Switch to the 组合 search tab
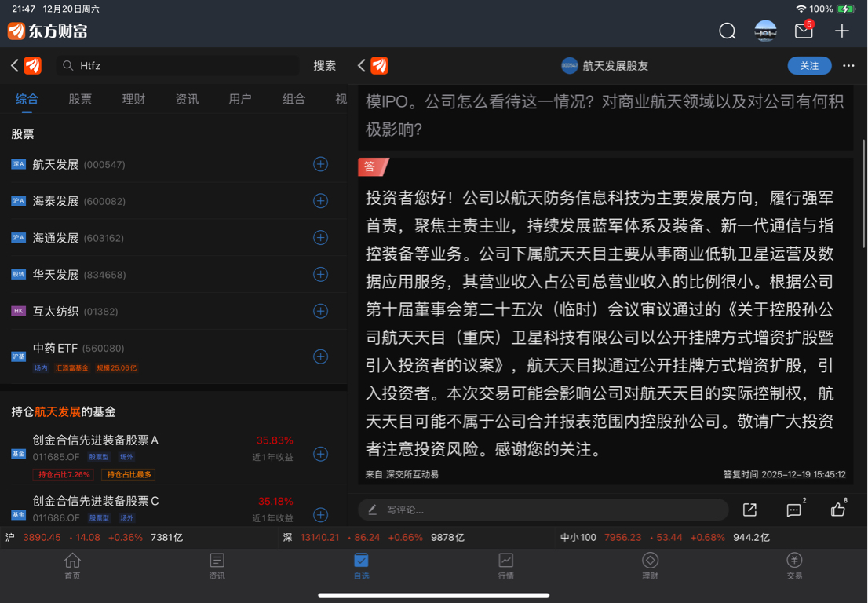 (x=294, y=99)
